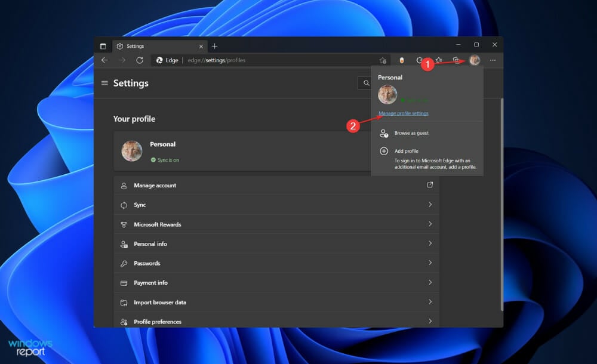Open the Extensions puzzle icon
This screenshot has height=364, width=597.
coord(419,60)
